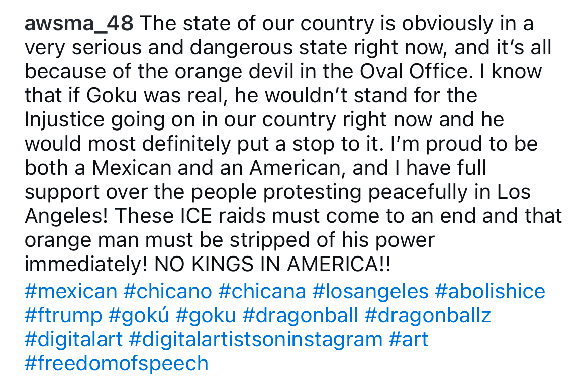Click the #art hashtag
The width and height of the screenshot is (588, 386).
(409, 339)
